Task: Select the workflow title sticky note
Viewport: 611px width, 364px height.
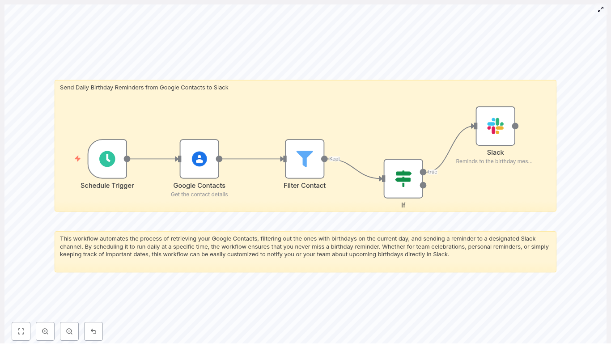Action: [144, 88]
